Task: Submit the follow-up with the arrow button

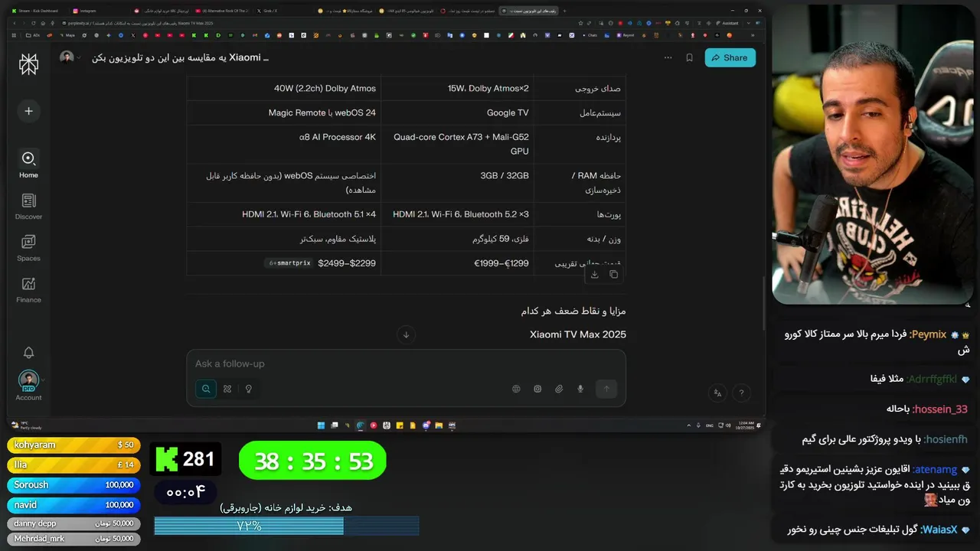Action: click(x=606, y=389)
